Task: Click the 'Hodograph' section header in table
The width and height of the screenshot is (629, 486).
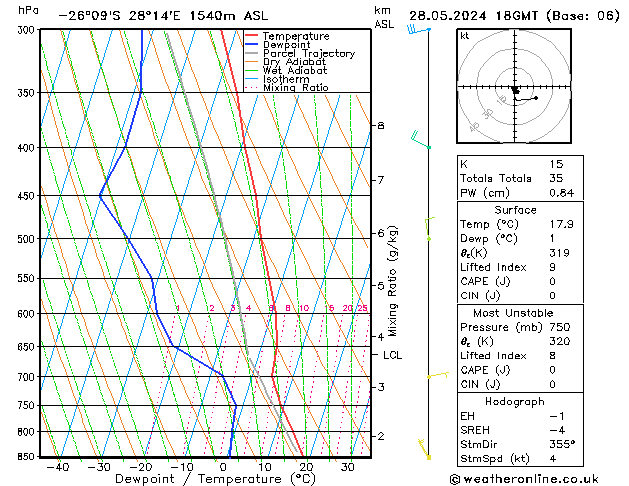Action: 515,402
